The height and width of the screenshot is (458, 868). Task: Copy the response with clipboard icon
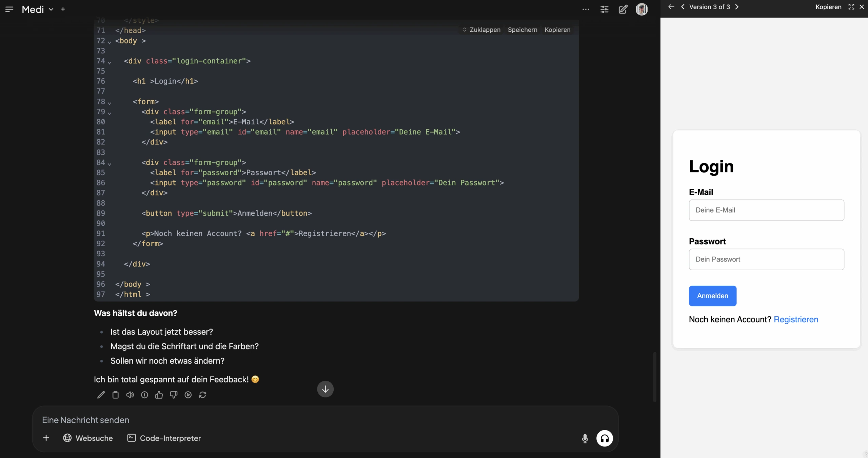tap(115, 395)
